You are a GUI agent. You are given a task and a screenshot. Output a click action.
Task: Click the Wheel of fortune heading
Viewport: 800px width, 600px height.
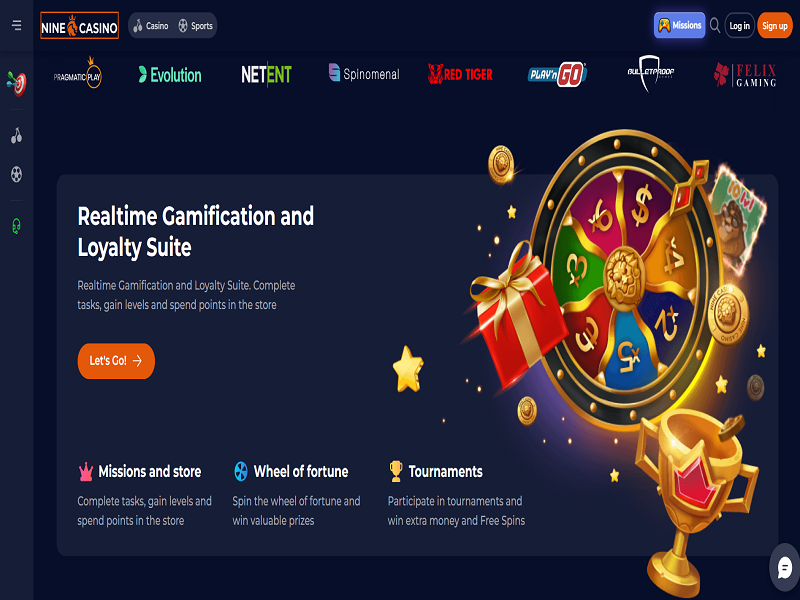[x=301, y=471]
